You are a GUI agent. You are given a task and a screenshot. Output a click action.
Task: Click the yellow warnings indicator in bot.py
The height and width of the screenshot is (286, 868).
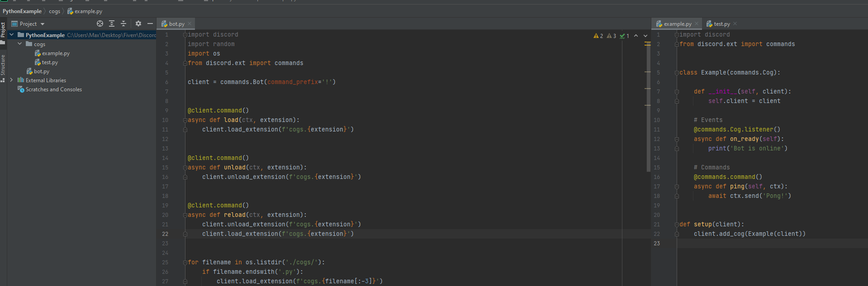tap(598, 36)
